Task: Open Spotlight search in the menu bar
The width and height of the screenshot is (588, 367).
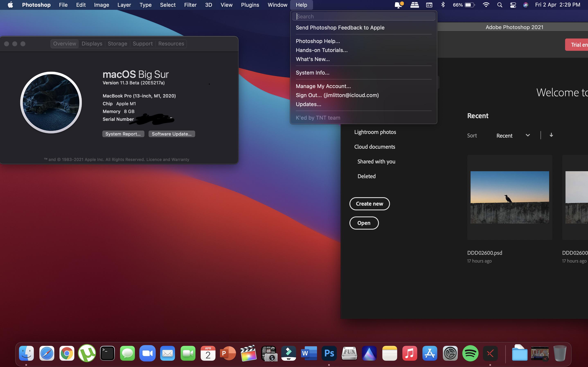Action: [499, 5]
